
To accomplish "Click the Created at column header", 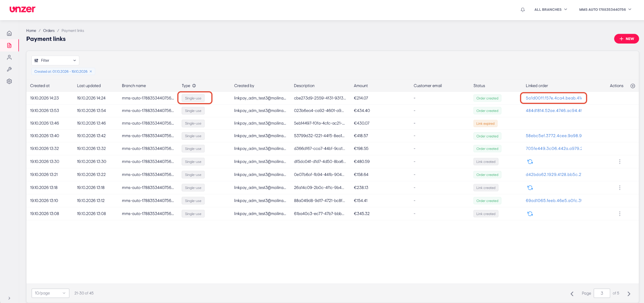I will pos(40,86).
